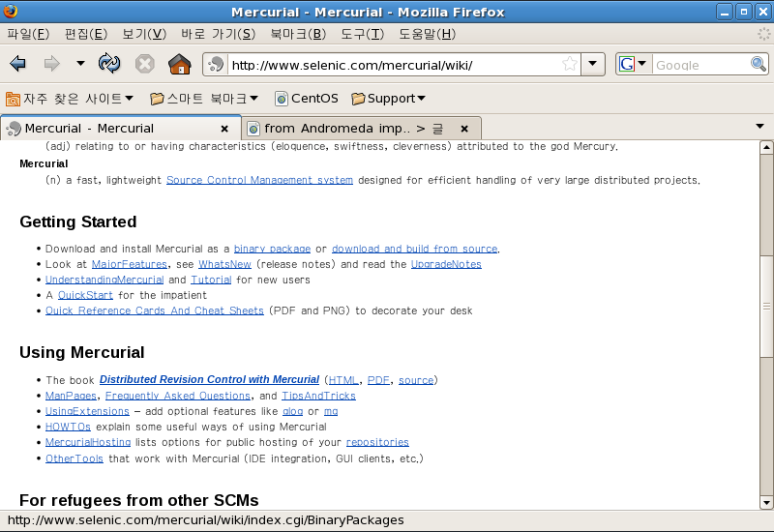
Task: Open the 도구(T) menu
Action: (x=362, y=34)
